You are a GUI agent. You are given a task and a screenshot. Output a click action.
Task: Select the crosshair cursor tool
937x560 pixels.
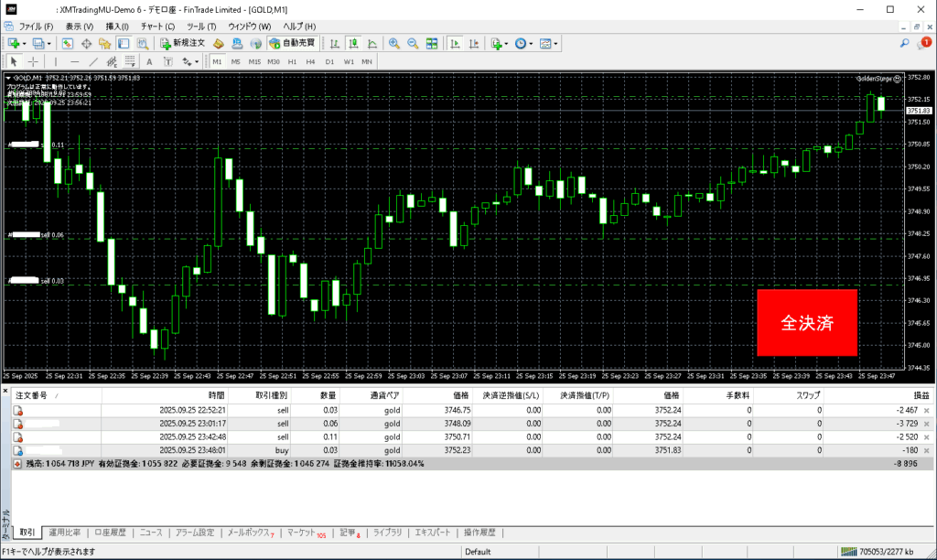point(33,61)
